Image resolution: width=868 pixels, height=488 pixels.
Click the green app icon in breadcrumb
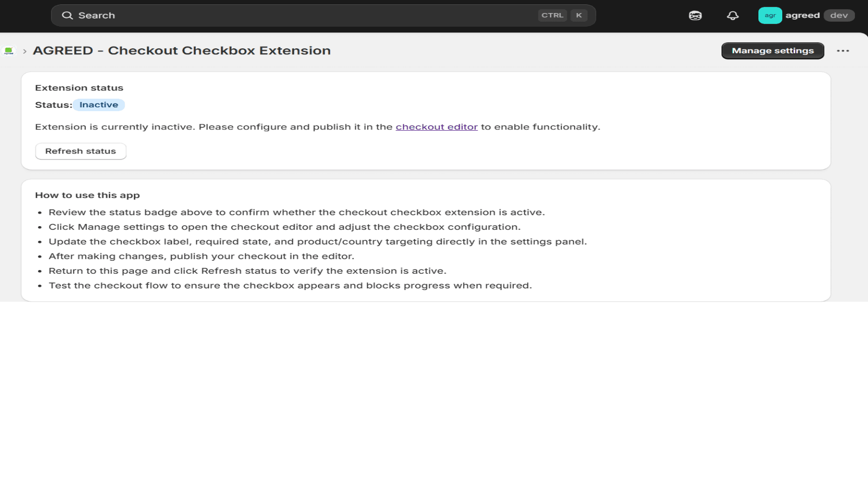(x=9, y=51)
